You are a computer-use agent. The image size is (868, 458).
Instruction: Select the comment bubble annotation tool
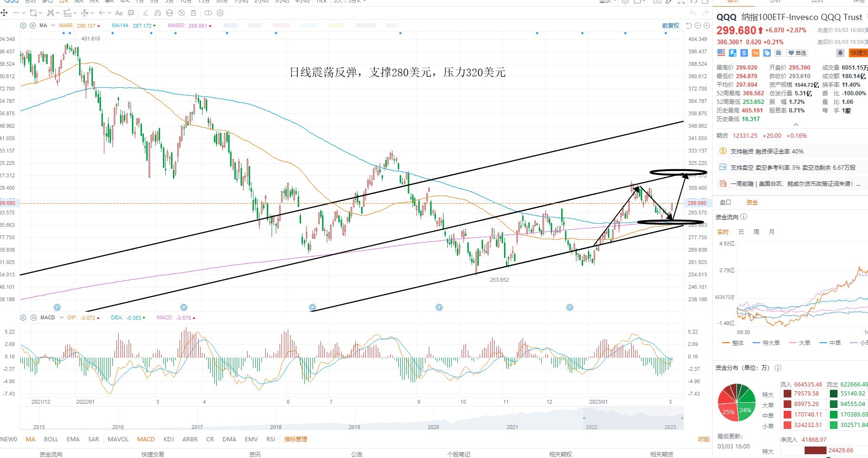pos(131,13)
